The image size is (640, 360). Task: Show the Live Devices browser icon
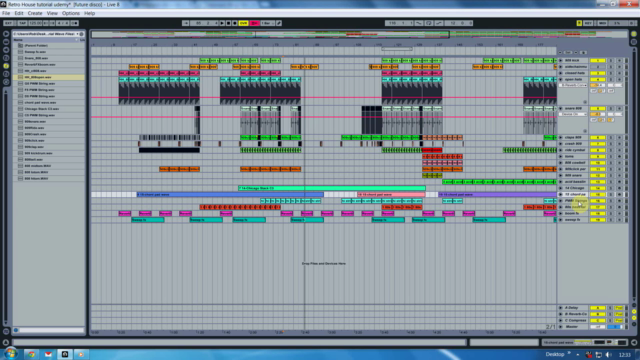[x=6, y=42]
